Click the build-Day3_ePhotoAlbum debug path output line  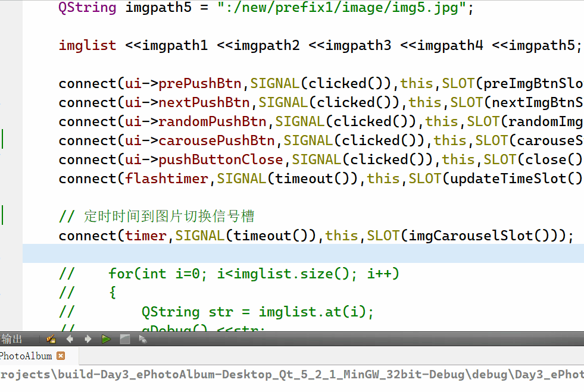[x=292, y=375]
